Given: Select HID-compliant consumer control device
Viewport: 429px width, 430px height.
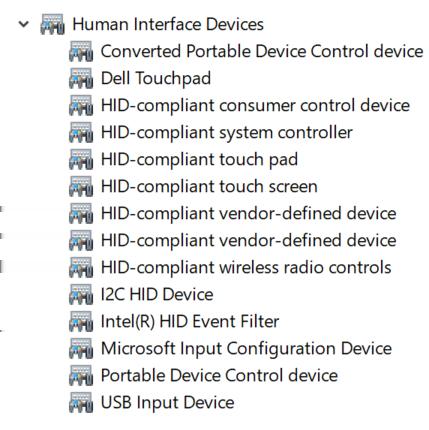Looking at the screenshot, I should pyautogui.click(x=255, y=105).
